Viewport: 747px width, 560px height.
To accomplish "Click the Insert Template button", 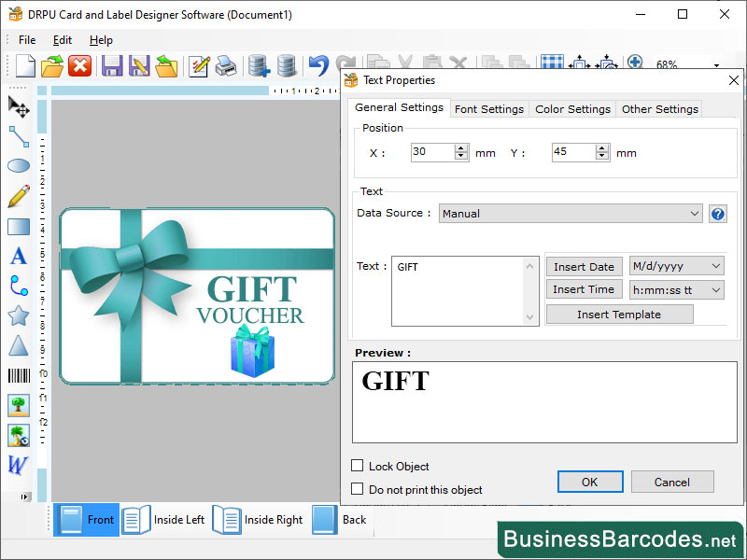I will tap(619, 314).
